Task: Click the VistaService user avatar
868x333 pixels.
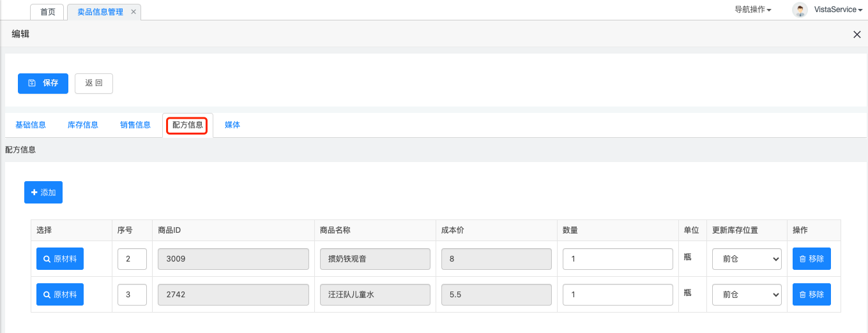Action: pyautogui.click(x=800, y=10)
